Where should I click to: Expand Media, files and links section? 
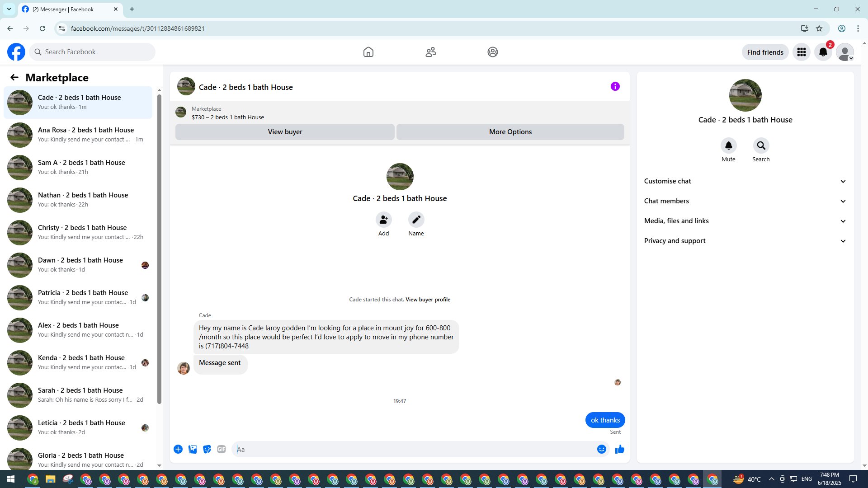click(x=745, y=221)
